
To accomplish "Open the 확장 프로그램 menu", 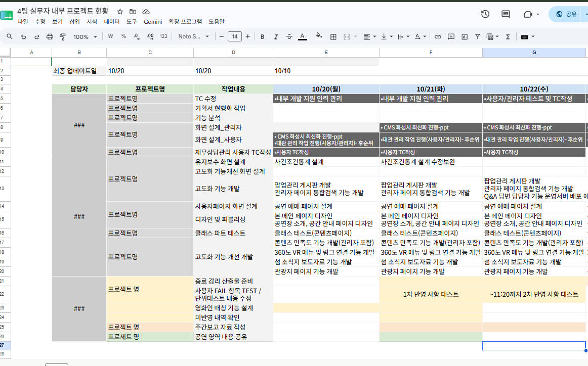I will pos(185,22).
